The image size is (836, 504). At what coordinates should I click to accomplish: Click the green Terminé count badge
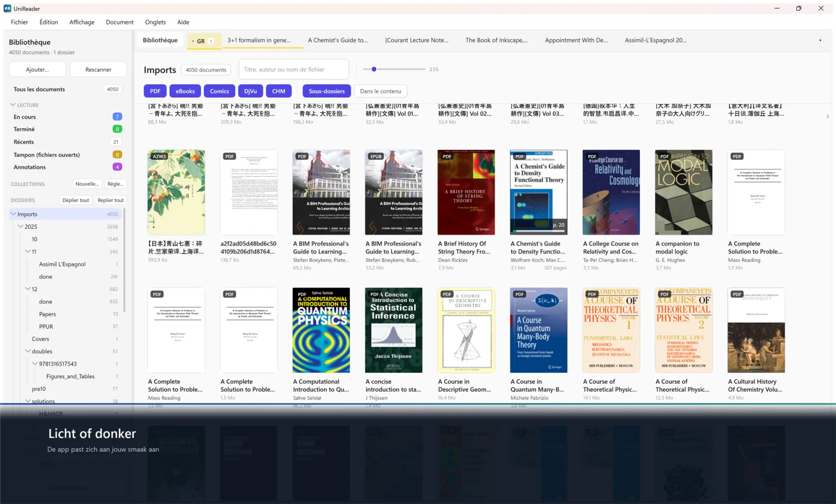point(117,129)
